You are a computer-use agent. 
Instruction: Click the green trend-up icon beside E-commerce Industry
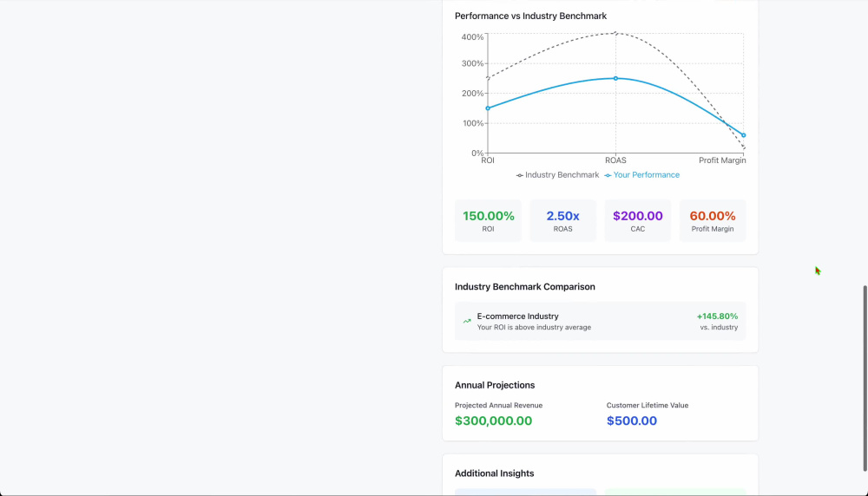tap(467, 321)
